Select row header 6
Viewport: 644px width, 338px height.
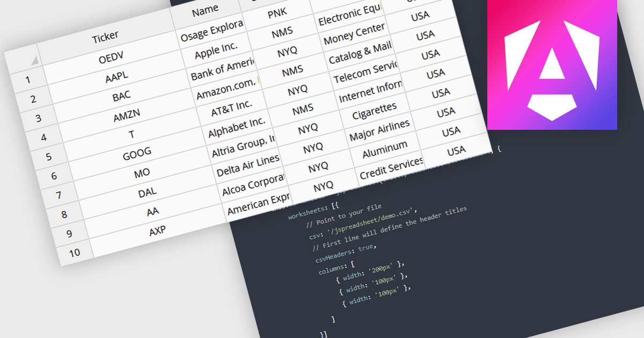[54, 176]
